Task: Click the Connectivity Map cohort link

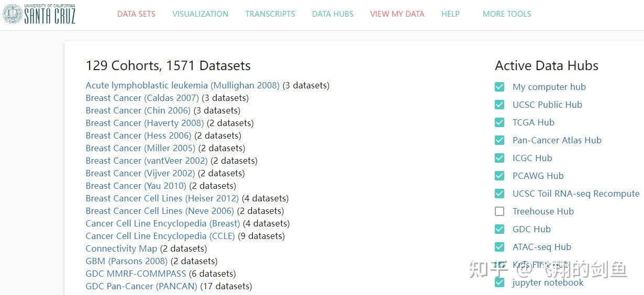Action: coord(121,248)
